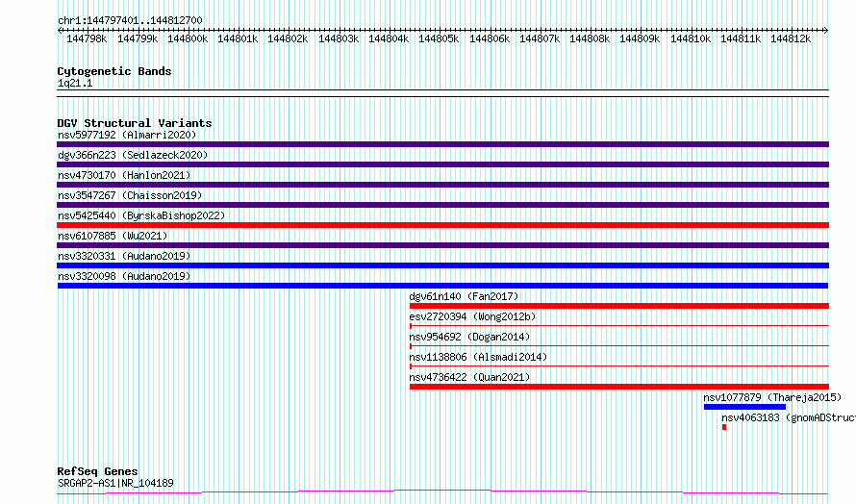
Task: Select the blue bar under nsv3320331
Action: pos(442,265)
